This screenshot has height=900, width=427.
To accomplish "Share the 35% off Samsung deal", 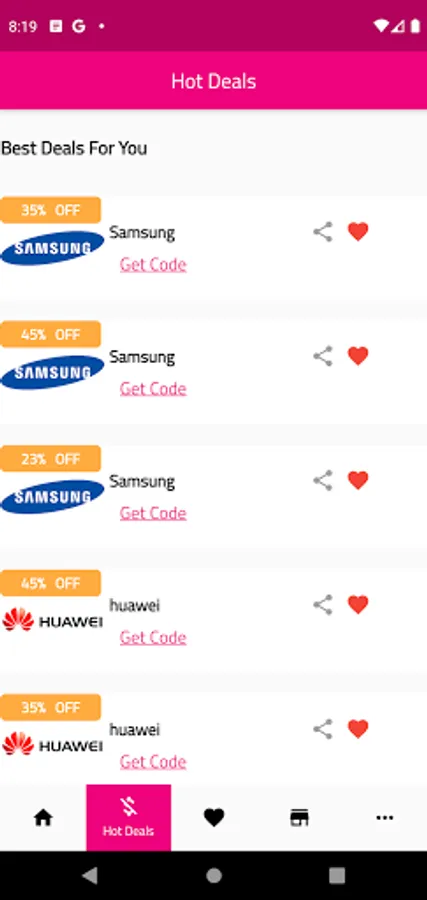I will (x=323, y=232).
